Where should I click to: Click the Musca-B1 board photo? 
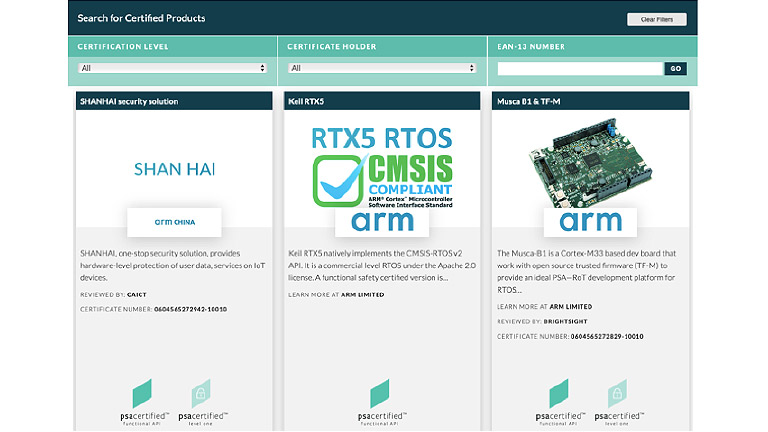[590, 162]
